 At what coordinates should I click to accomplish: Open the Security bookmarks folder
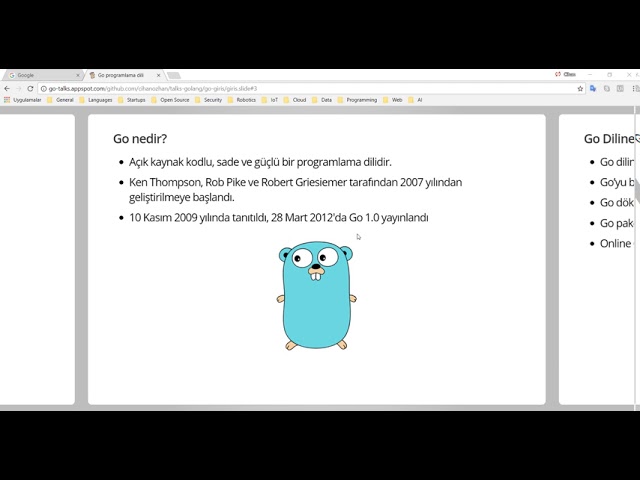click(208, 100)
